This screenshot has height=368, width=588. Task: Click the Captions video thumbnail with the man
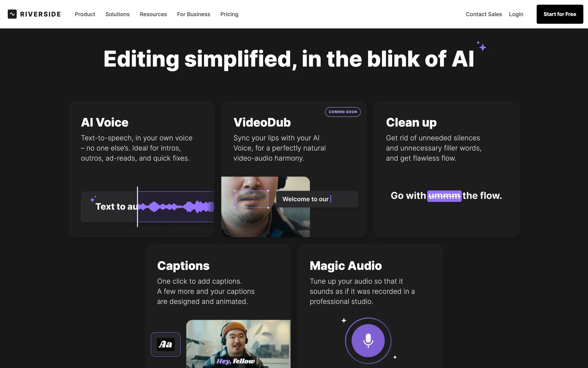click(x=238, y=343)
